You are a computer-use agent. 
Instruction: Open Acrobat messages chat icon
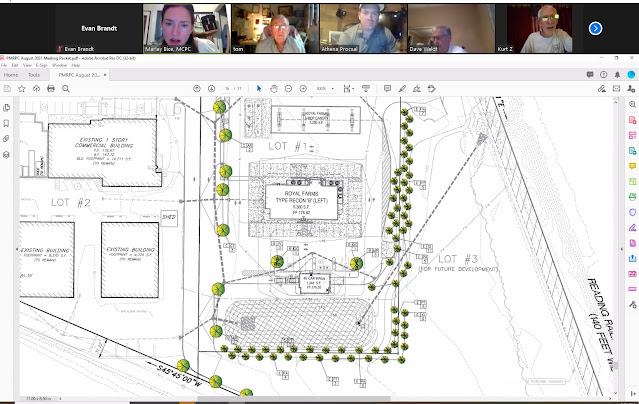click(x=590, y=75)
